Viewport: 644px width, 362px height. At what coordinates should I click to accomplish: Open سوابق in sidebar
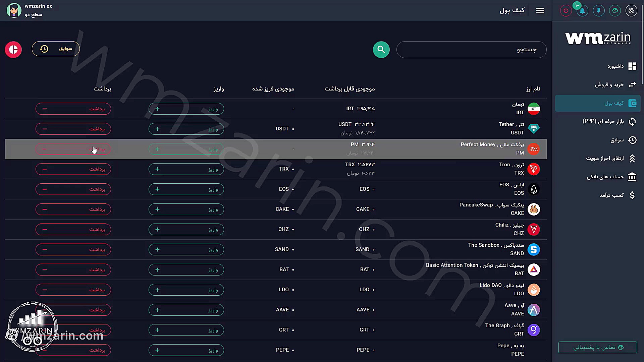coord(598,140)
